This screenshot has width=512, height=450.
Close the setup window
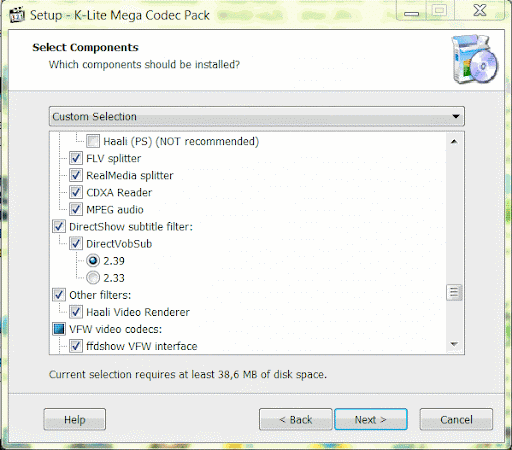pyautogui.click(x=480, y=11)
